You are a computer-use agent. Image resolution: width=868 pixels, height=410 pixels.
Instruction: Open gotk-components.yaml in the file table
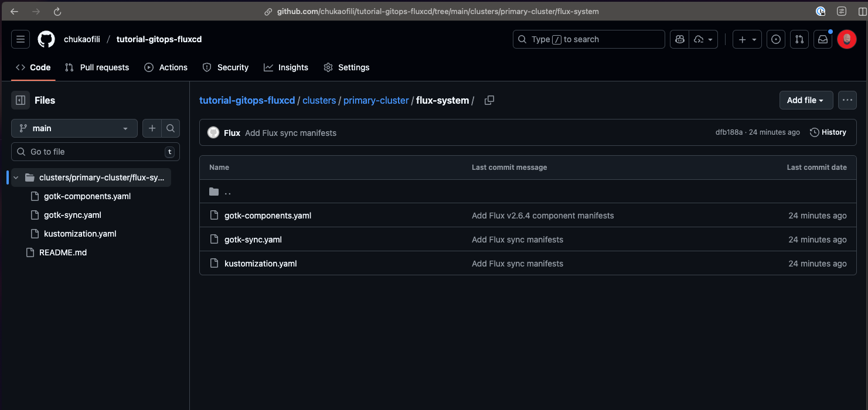coord(268,216)
